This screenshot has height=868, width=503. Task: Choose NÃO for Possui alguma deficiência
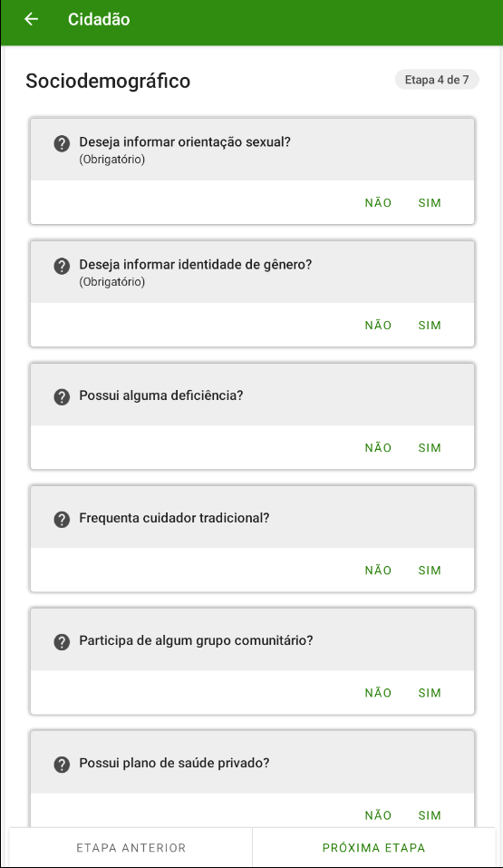tap(378, 448)
